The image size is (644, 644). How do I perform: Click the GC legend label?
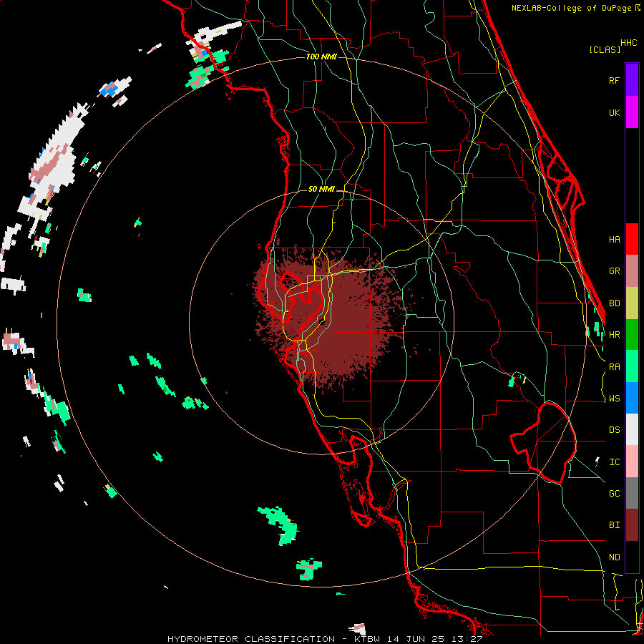pos(614,494)
